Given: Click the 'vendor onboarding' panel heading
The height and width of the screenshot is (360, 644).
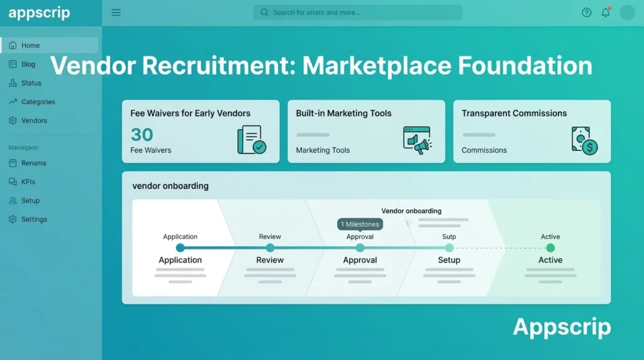Looking at the screenshot, I should 170,186.
